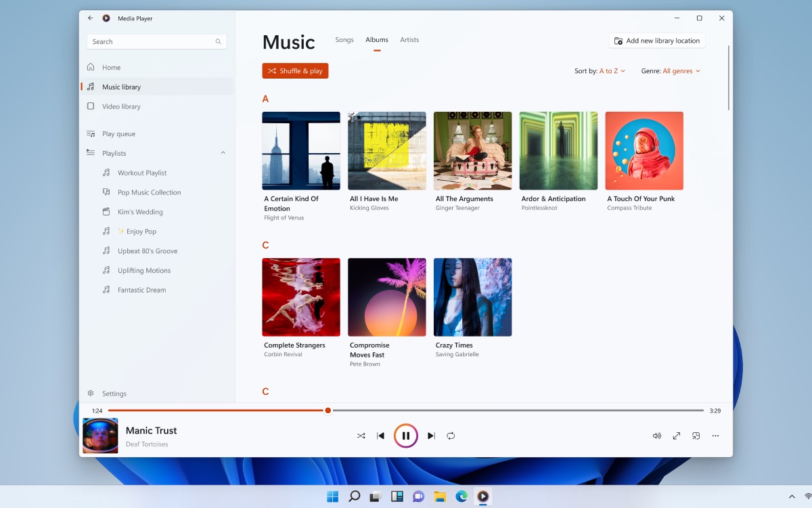Toggle repeat mode in playback controls
This screenshot has height=508, width=812.
[x=451, y=436]
